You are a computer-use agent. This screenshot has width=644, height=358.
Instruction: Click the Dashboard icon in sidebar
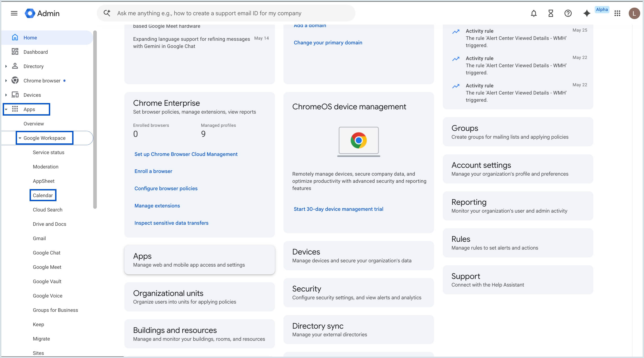tap(15, 52)
